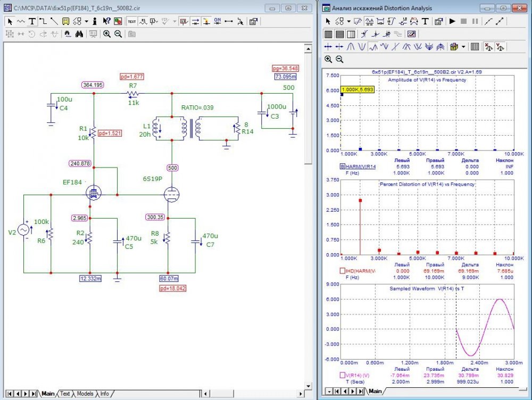Switch to the Models tab
Image resolution: width=532 pixels, height=400 pixels.
tap(85, 394)
